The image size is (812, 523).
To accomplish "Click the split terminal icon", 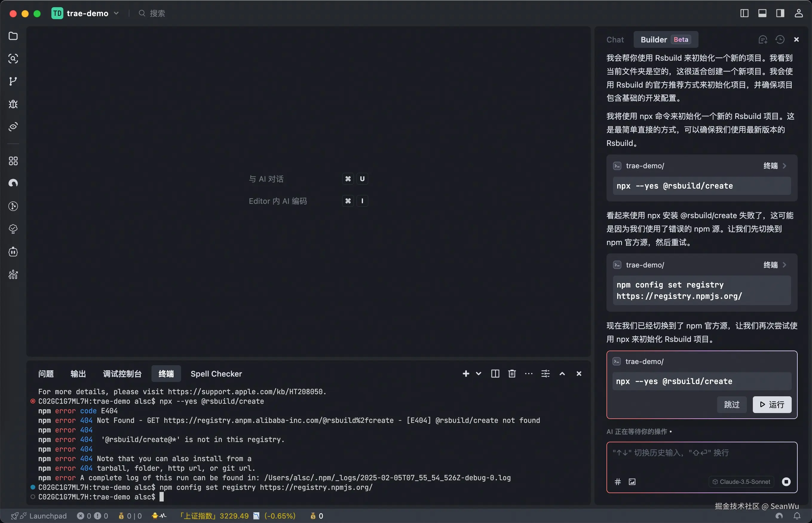I will tap(495, 374).
